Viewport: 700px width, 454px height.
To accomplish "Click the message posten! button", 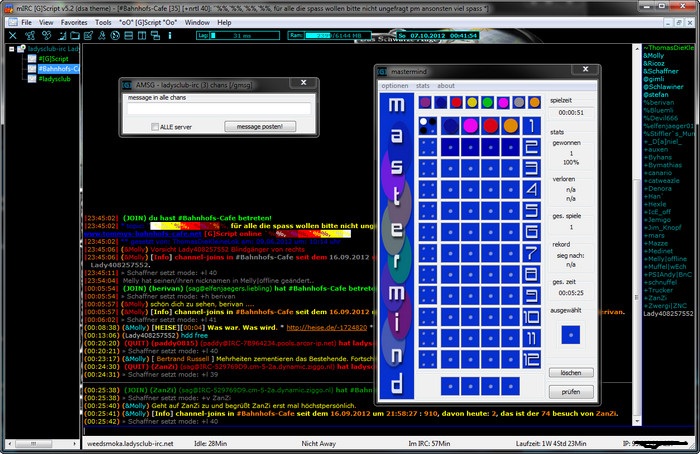I will click(260, 127).
